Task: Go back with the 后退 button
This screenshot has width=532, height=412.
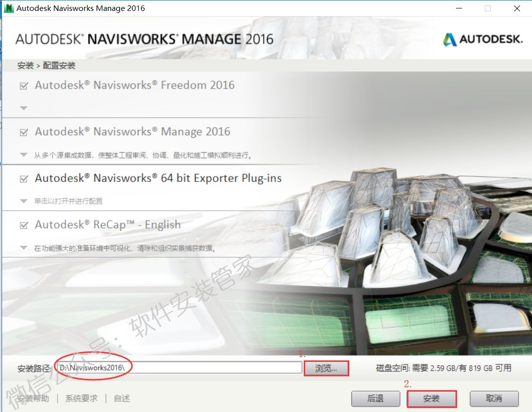Action: pyautogui.click(x=375, y=399)
